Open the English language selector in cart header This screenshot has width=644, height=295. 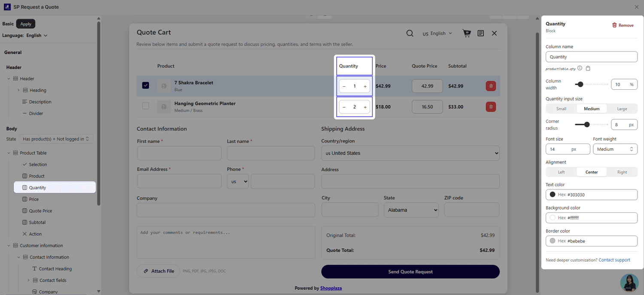pyautogui.click(x=437, y=33)
